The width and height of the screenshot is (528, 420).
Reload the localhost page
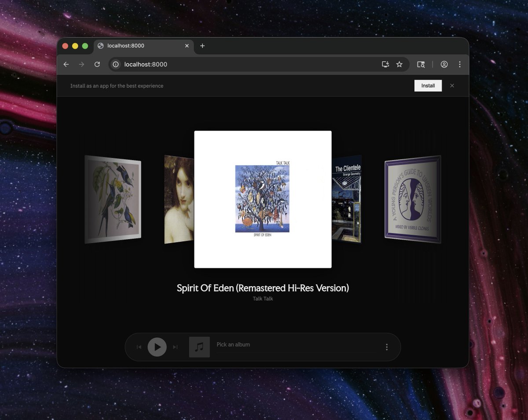pos(97,64)
